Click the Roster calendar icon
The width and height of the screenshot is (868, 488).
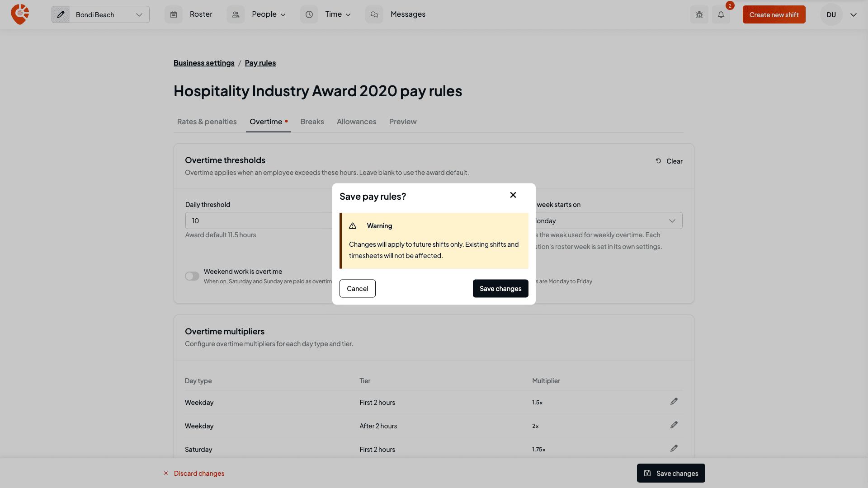[174, 14]
